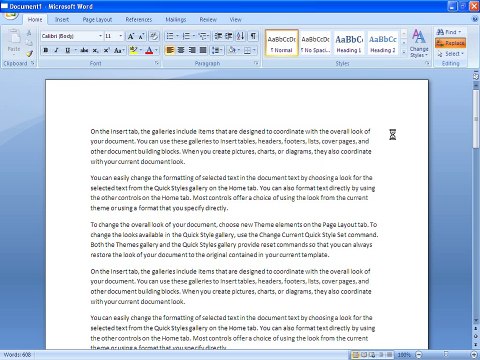480x360 pixels.
Task: Open the Paragraph dialog launcher
Action: (x=256, y=63)
